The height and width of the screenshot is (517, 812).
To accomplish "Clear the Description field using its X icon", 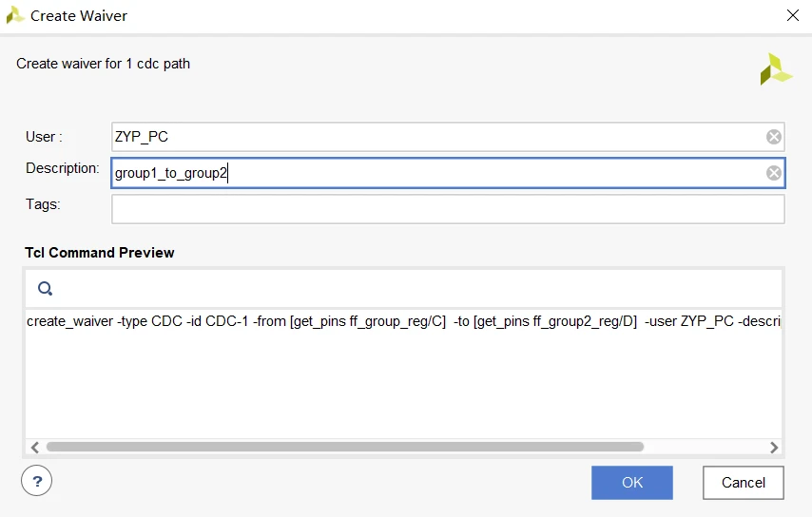I will (x=774, y=173).
